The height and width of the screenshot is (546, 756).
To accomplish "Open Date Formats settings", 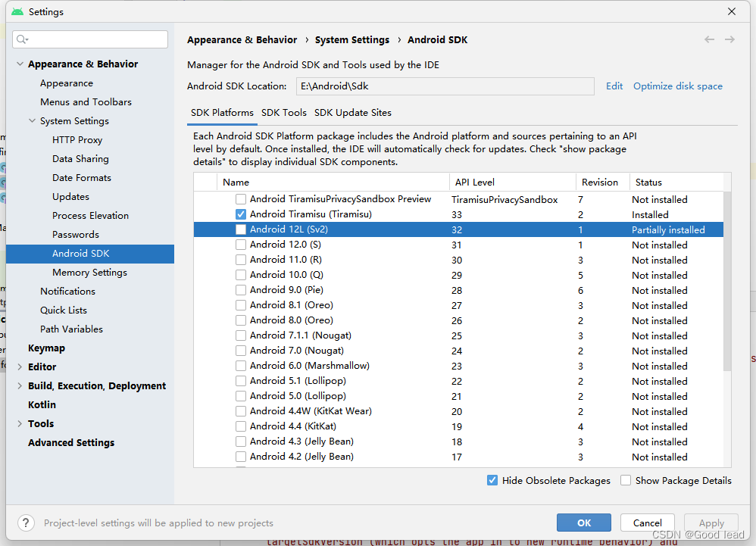I will pyautogui.click(x=82, y=178).
